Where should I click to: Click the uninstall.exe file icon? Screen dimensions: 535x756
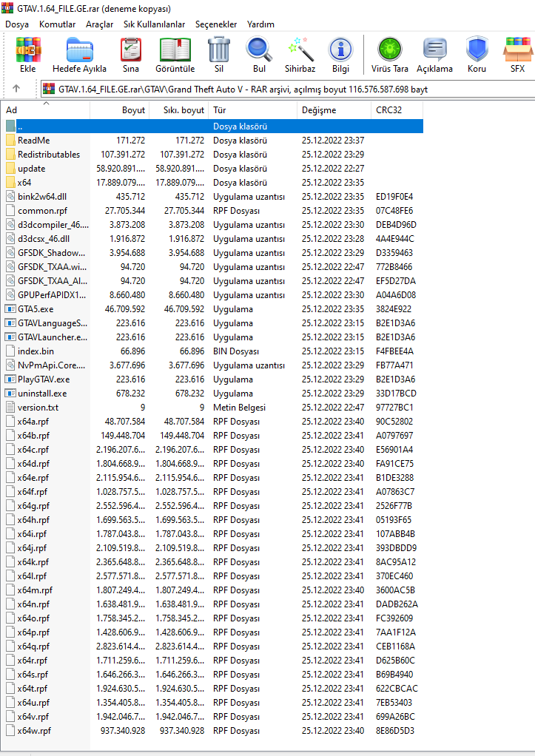click(x=11, y=394)
